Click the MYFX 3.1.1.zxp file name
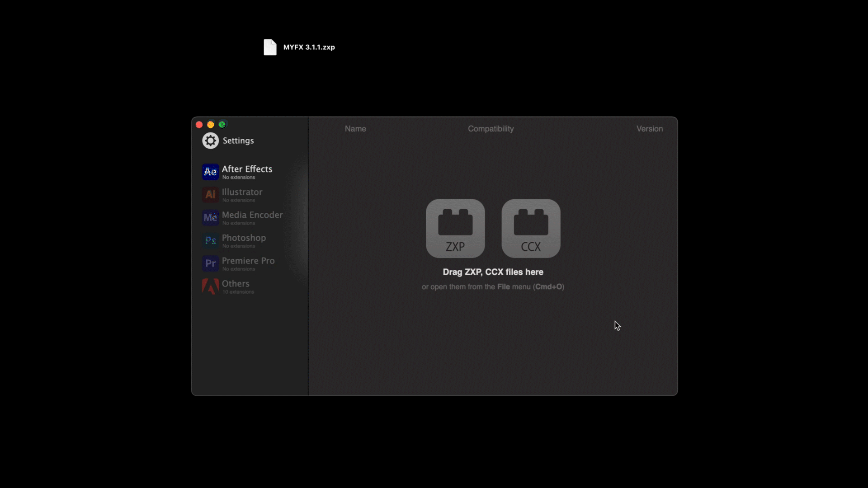 [309, 47]
